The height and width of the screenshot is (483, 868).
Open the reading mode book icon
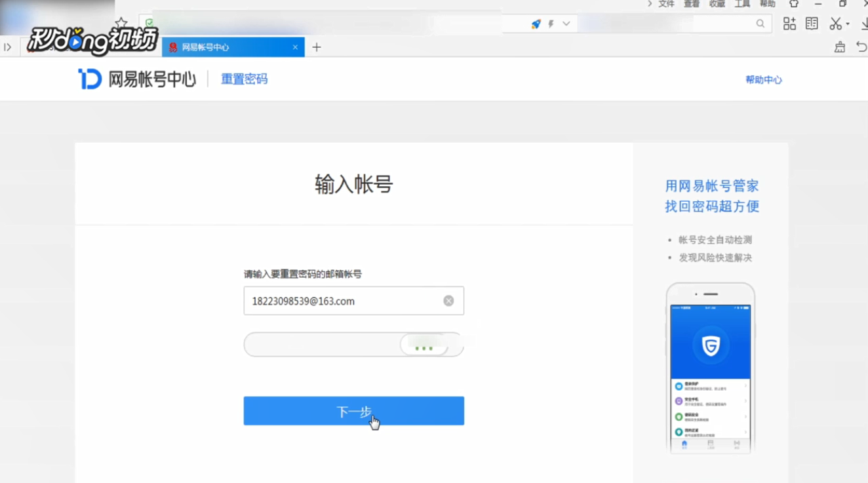pos(812,24)
